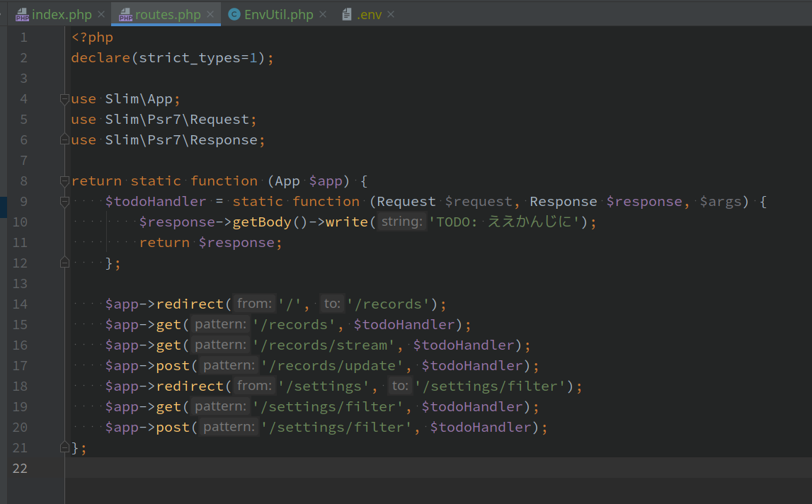Viewport: 812px width, 504px height.
Task: Click the class icon on EnvUtil.php tab
Action: pos(234,15)
